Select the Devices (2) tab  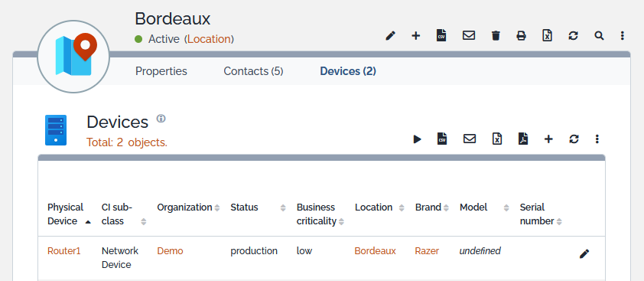click(348, 71)
